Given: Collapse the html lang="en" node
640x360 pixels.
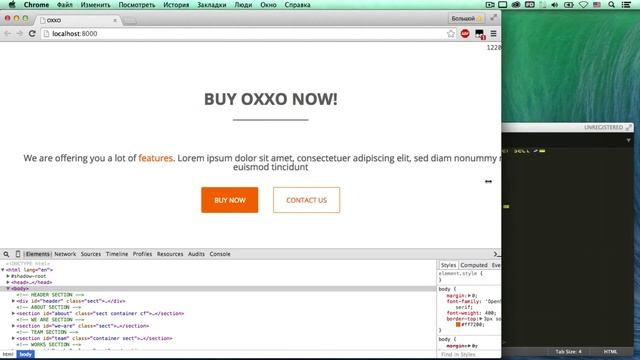Looking at the screenshot, I should [x=3, y=270].
